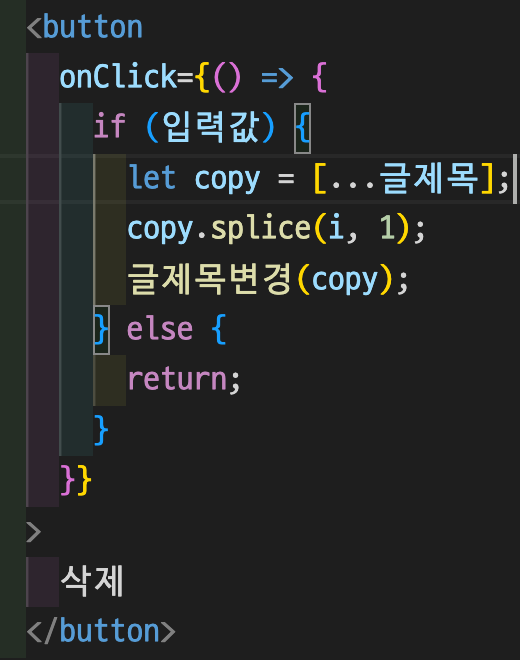Click the 삭제 button label text
This screenshot has width=520, height=660.
pos(92,581)
